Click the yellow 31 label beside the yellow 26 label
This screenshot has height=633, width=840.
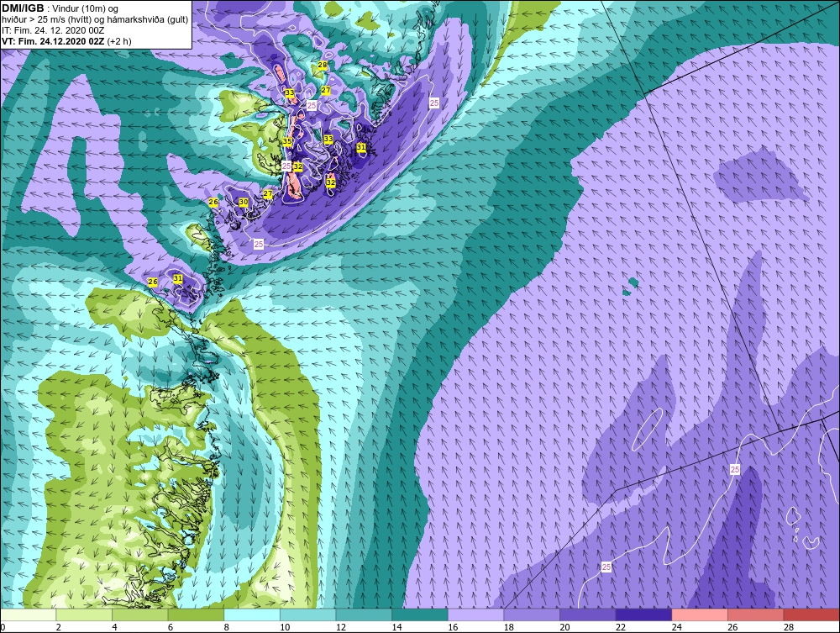click(178, 279)
